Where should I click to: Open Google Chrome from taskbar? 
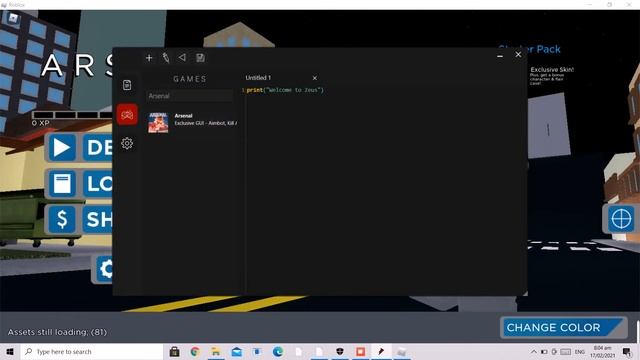pyautogui.click(x=195, y=351)
